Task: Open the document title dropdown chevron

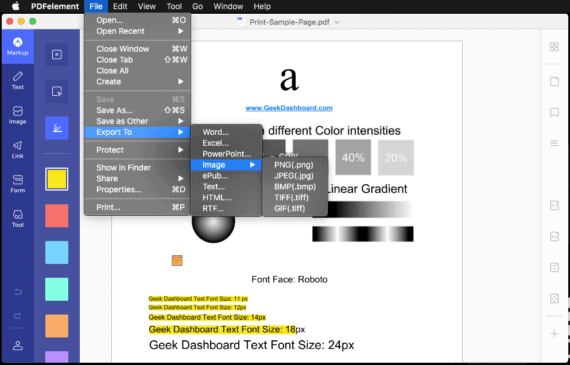Action: 337,22
